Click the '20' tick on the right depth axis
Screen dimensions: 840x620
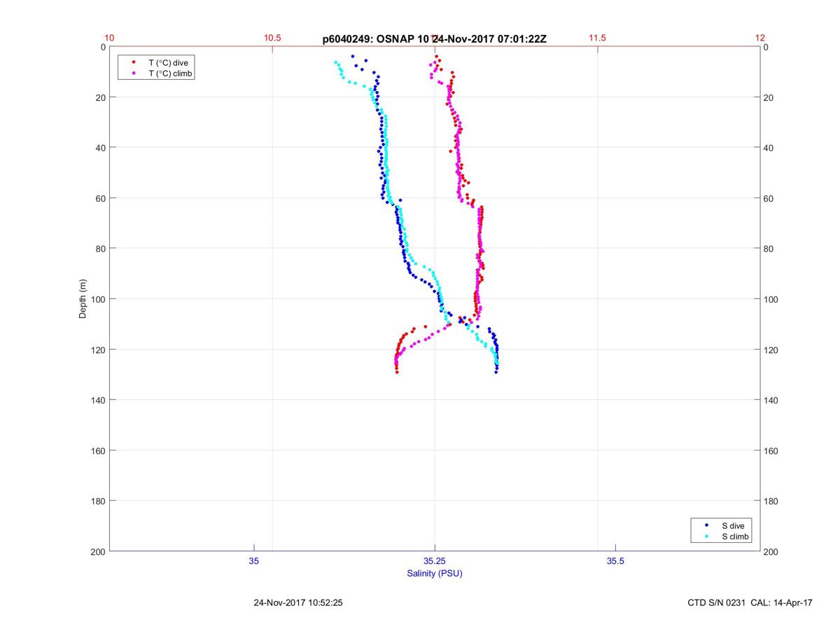[769, 97]
